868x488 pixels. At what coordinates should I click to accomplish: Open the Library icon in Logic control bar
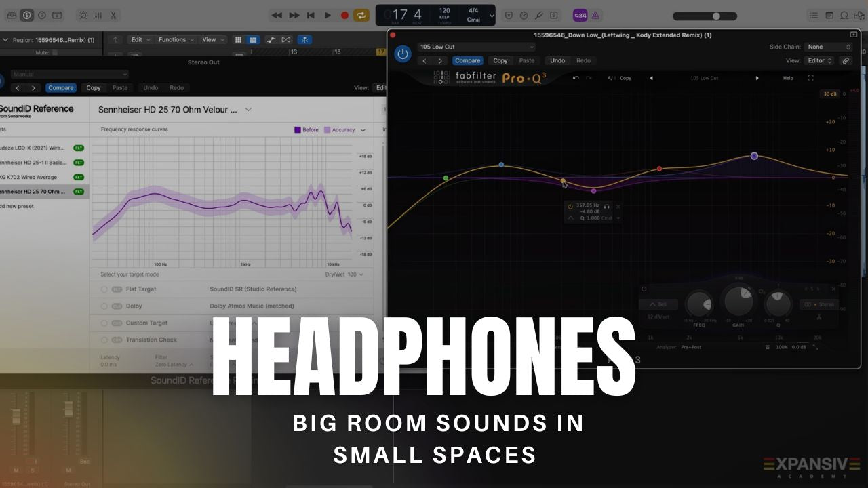click(12, 15)
